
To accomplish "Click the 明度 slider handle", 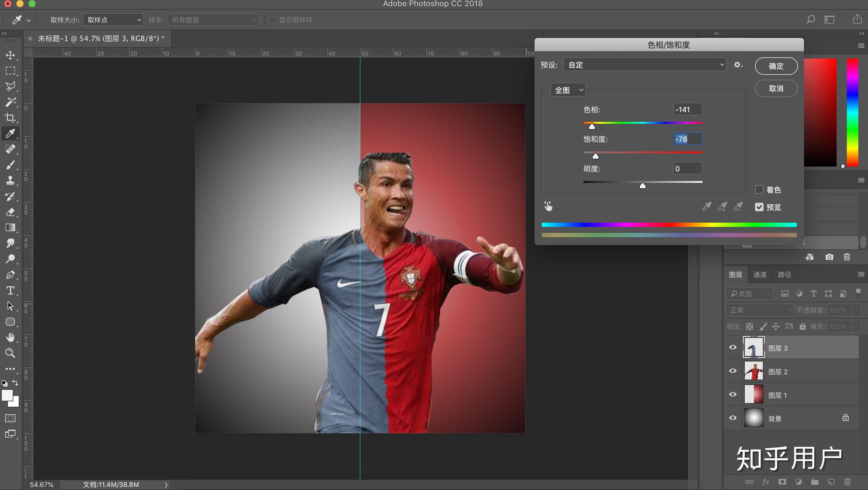I will tap(643, 186).
